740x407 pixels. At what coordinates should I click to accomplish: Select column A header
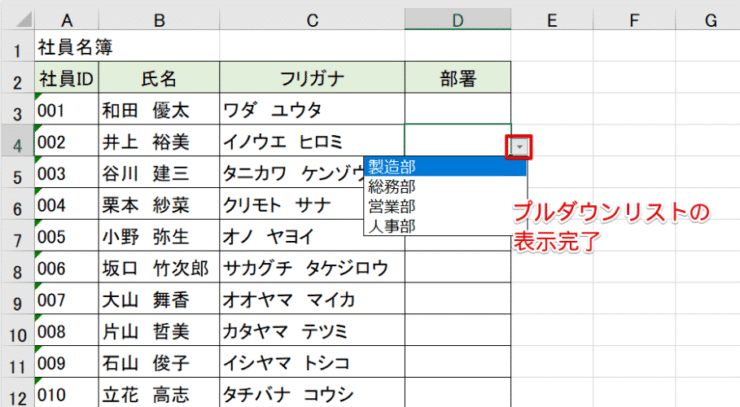pyautogui.click(x=67, y=20)
